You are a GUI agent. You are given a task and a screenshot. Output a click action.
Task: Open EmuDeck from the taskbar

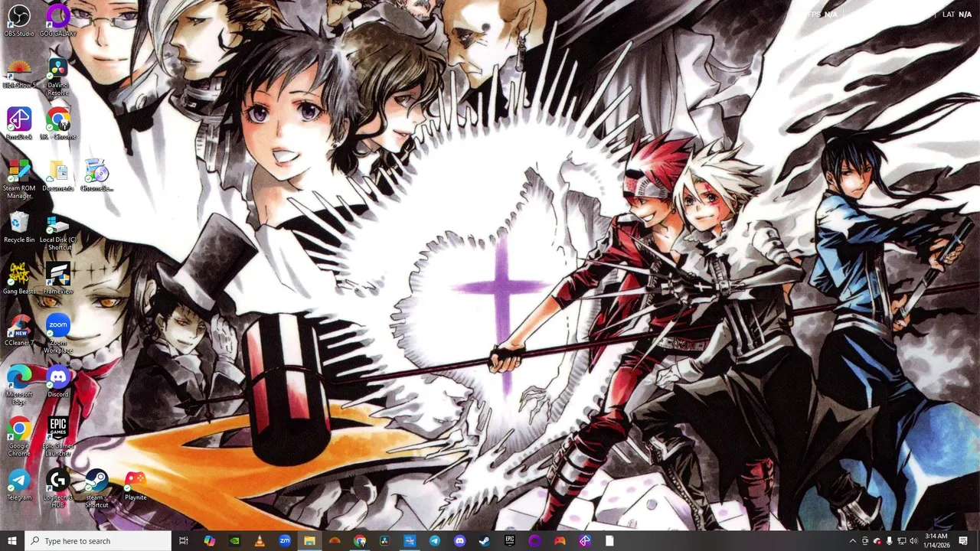click(585, 541)
